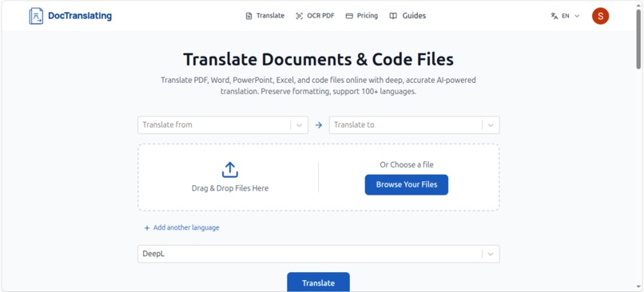Open the Guides page
The image size is (644, 292).
click(x=407, y=16)
